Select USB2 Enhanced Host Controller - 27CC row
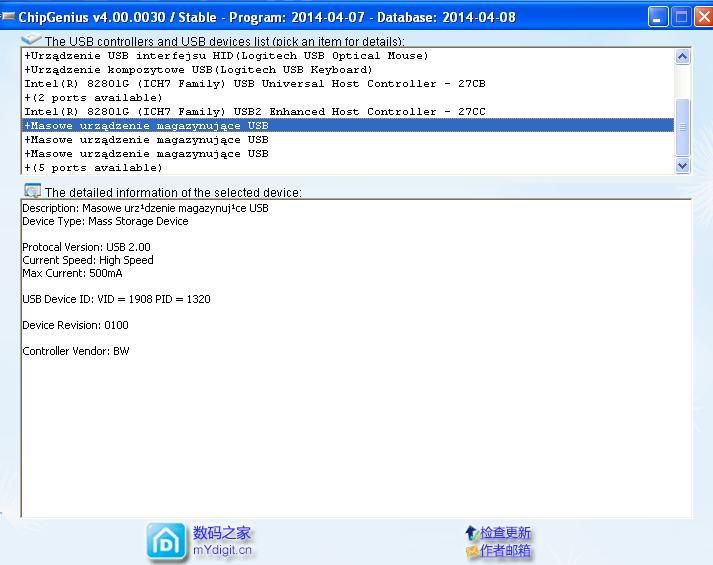This screenshot has height=565, width=713. click(x=348, y=112)
